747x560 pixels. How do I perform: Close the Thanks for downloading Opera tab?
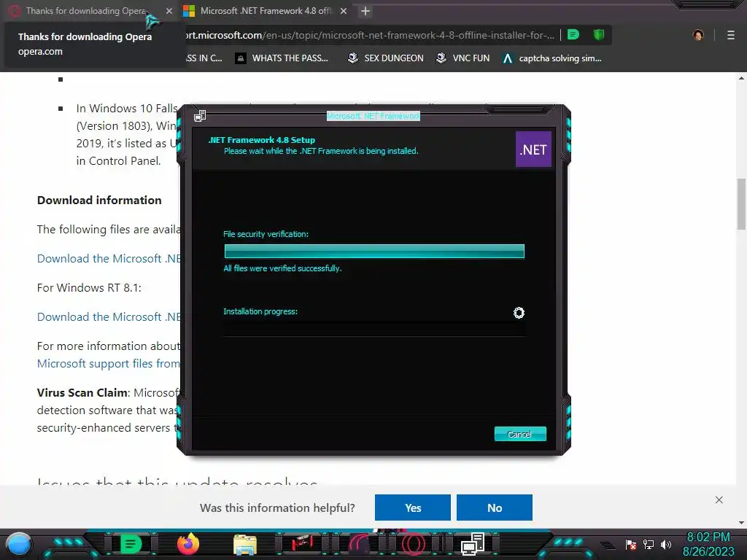click(x=169, y=10)
